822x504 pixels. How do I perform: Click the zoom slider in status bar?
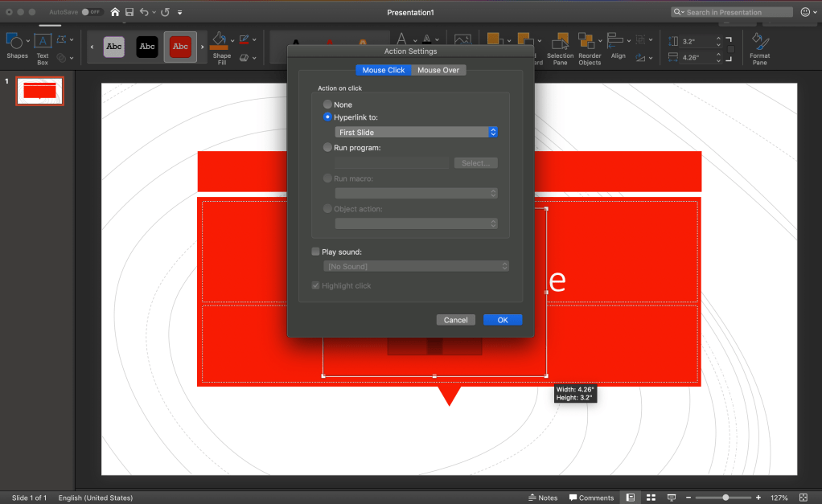pyautogui.click(x=725, y=498)
